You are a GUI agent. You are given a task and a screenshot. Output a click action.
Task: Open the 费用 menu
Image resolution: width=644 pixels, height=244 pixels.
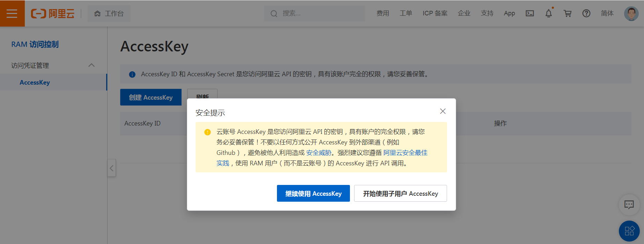[383, 13]
